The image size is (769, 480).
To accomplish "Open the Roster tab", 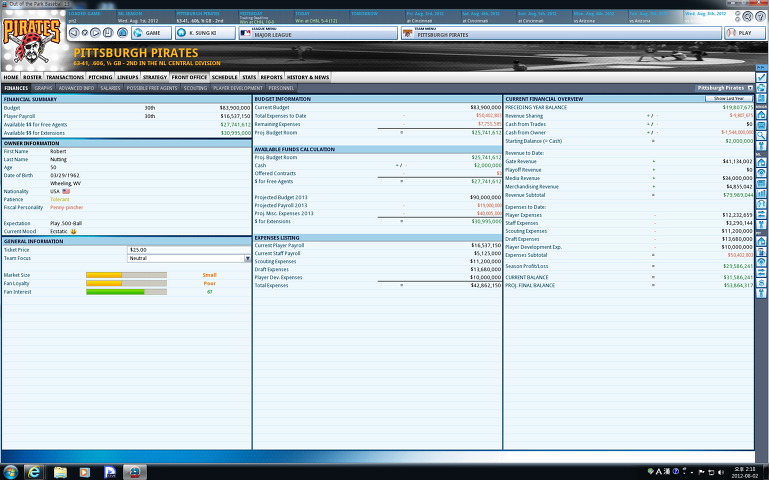I will tap(32, 77).
